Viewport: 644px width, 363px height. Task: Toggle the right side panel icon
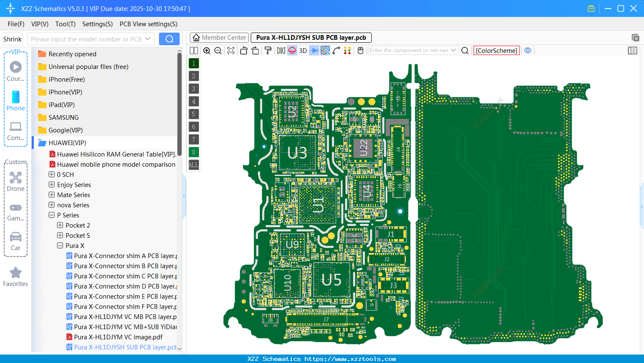(633, 50)
